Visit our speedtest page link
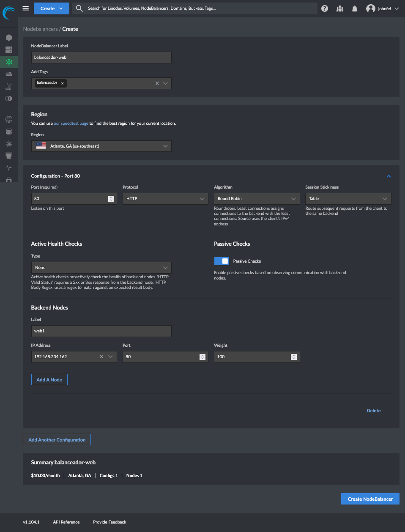This screenshot has width=405, height=532. pos(71,123)
